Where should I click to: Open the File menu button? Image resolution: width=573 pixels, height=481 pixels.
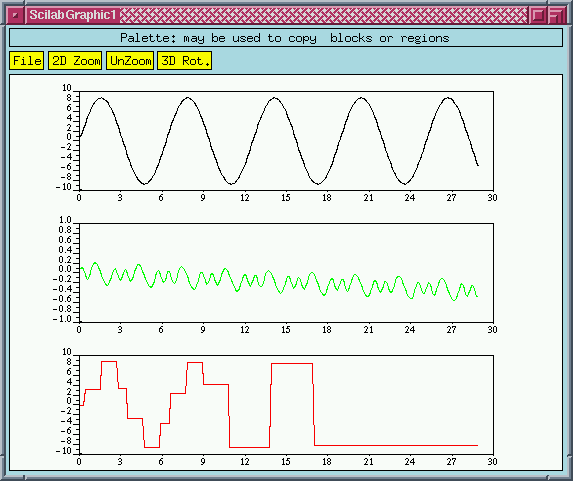click(x=27, y=61)
